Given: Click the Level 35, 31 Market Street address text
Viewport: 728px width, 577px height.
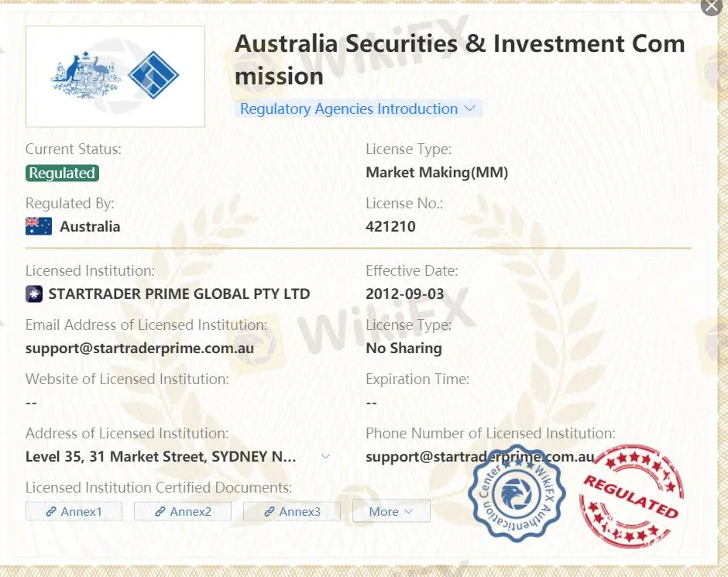Looking at the screenshot, I should tap(160, 457).
